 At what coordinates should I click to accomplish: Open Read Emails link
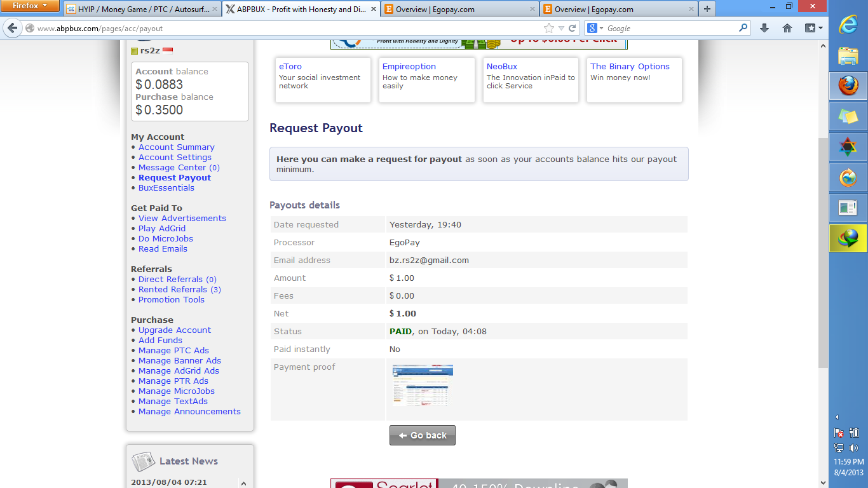163,248
